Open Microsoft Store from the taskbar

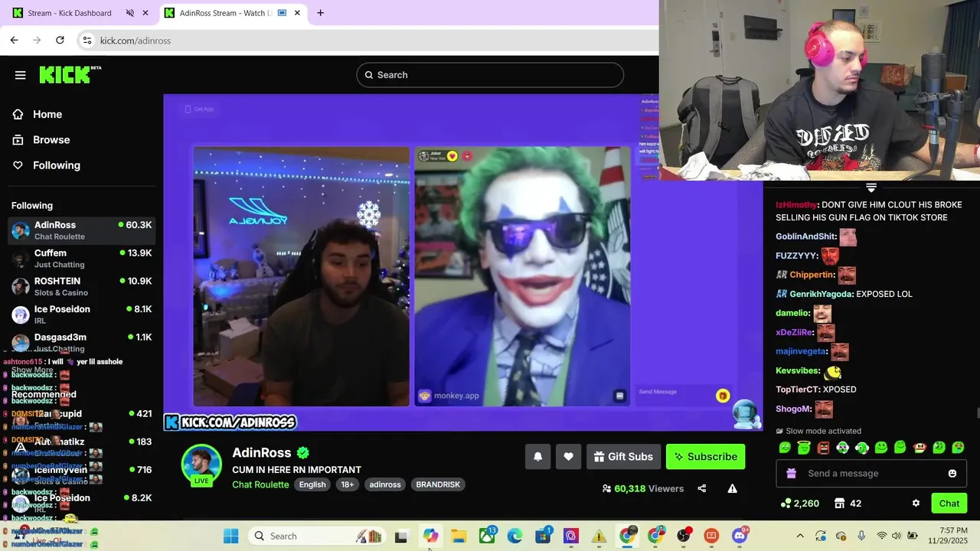[543, 536]
